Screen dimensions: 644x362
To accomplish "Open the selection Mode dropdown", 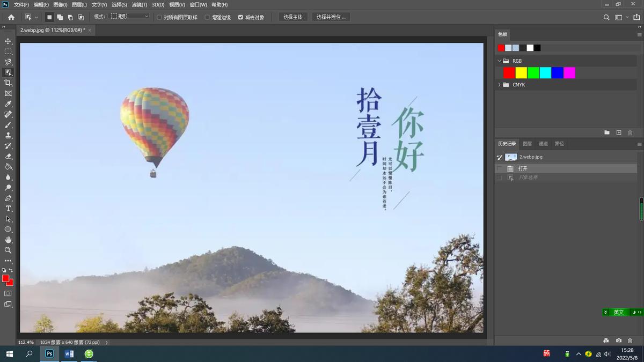I will [x=129, y=17].
